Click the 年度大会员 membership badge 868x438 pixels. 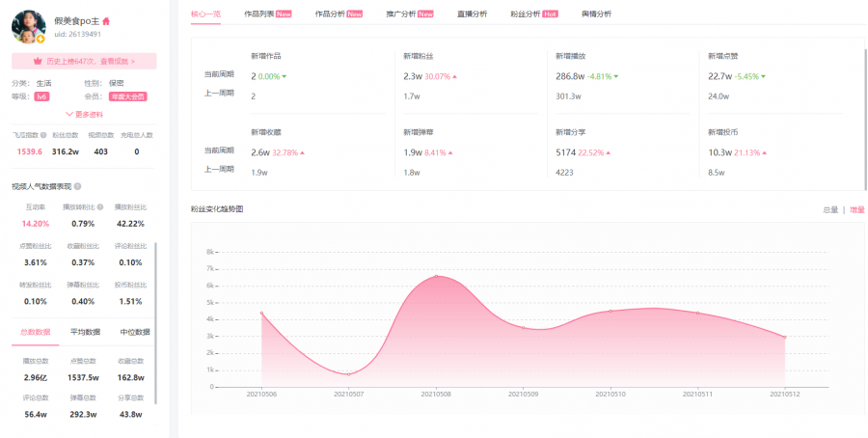pos(128,96)
